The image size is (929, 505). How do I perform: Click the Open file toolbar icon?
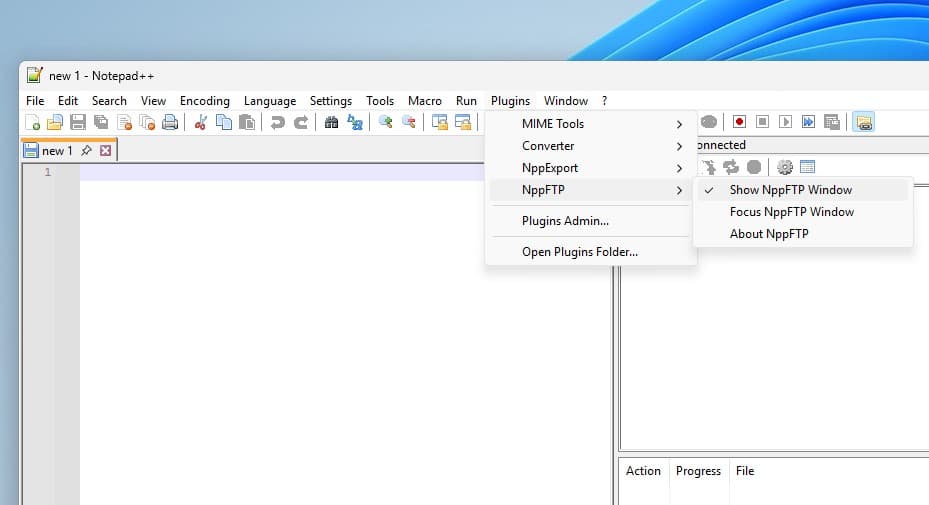(x=55, y=122)
